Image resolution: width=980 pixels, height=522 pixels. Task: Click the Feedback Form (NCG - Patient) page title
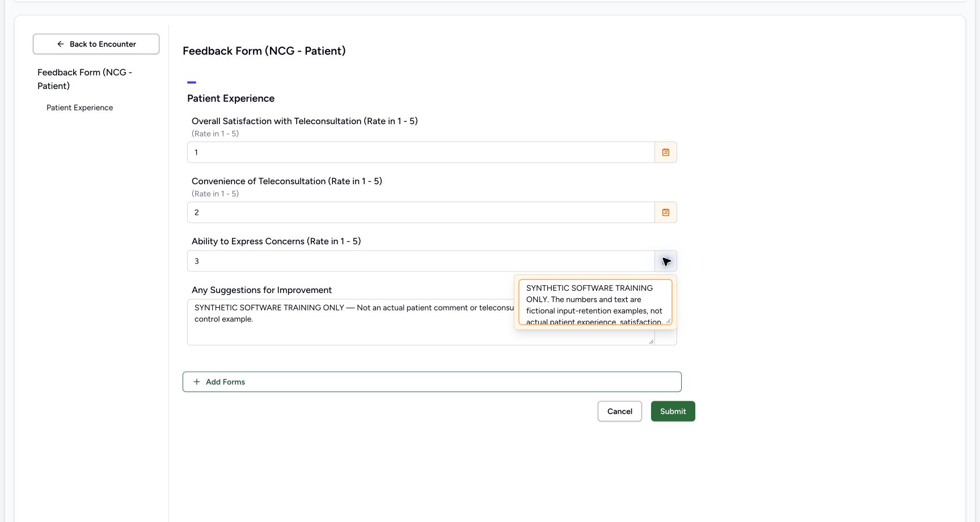tap(264, 51)
